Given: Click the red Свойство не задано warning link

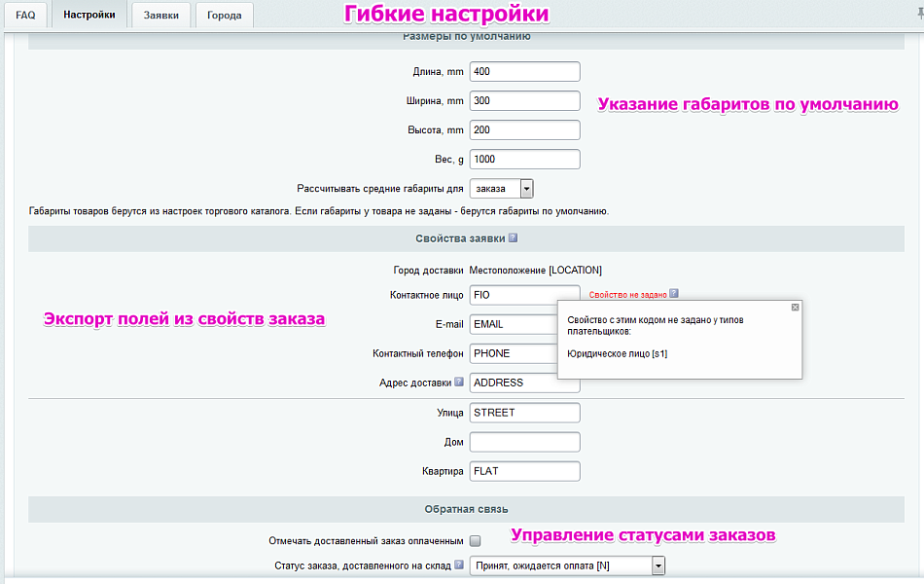Looking at the screenshot, I should pyautogui.click(x=628, y=292).
